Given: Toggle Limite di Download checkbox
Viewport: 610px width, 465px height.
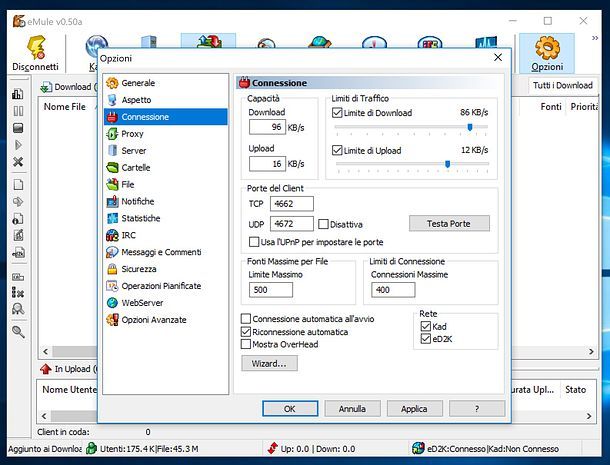Looking at the screenshot, I should (337, 113).
